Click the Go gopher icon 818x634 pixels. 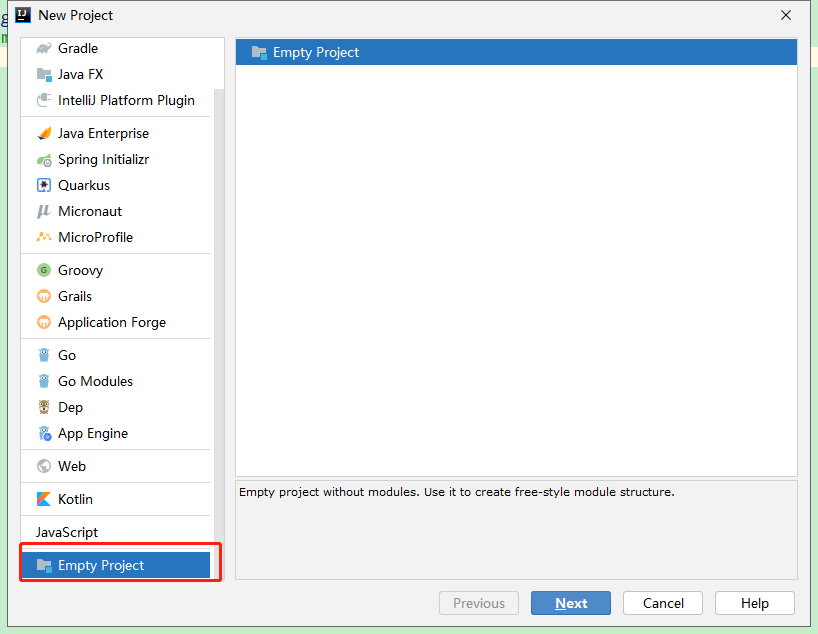coord(44,355)
